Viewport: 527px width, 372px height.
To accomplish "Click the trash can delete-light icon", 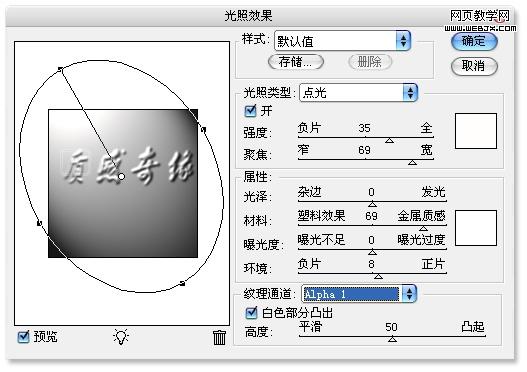I will (x=219, y=337).
